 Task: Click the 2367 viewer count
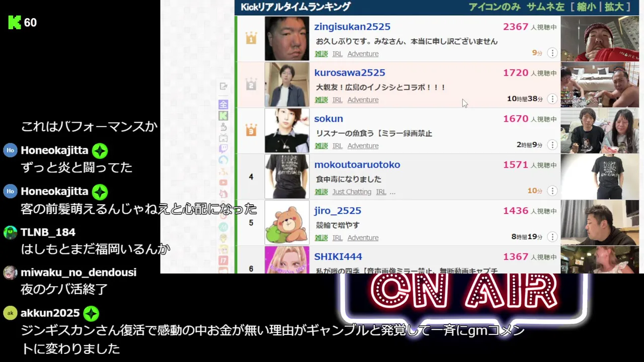516,27
